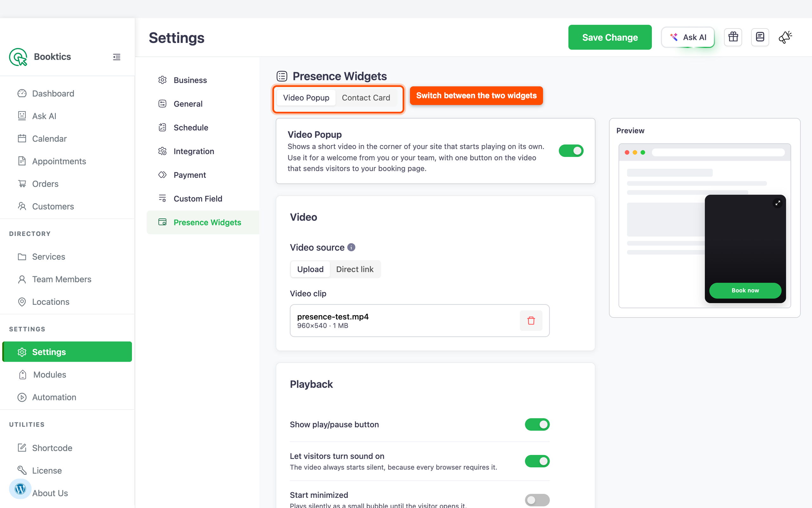The height and width of the screenshot is (508, 812).
Task: Click the info icon beside Video source
Action: (351, 247)
